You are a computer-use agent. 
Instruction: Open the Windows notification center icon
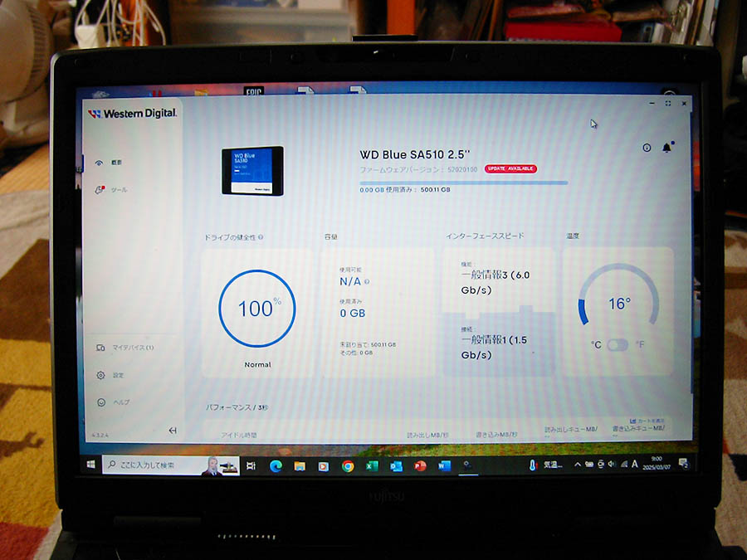[683, 463]
